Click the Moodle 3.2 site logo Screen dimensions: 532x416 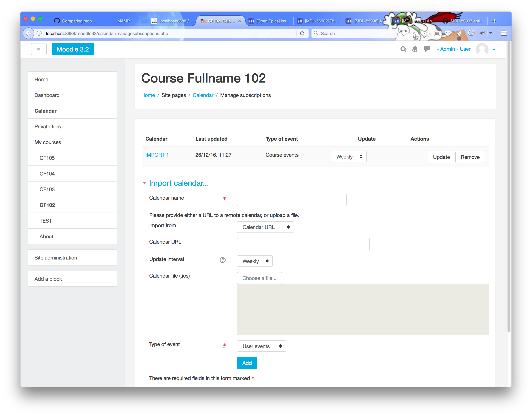73,49
